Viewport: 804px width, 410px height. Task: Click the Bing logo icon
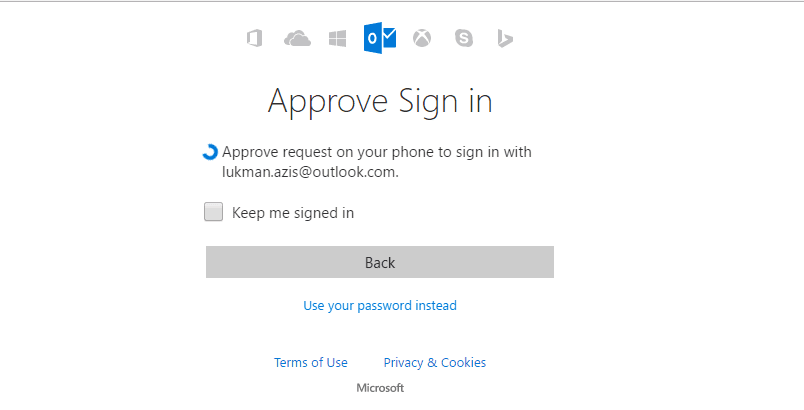click(x=505, y=38)
